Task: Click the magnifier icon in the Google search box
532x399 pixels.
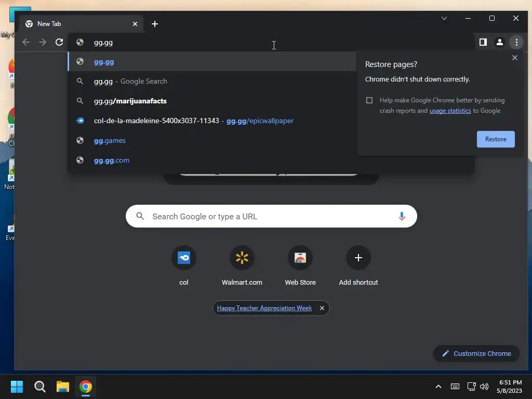Action: (140, 216)
